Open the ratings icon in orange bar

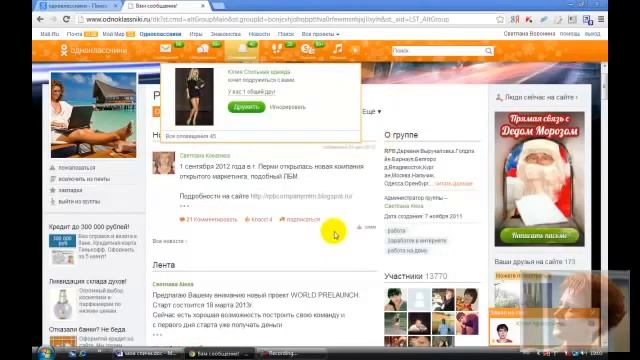(307, 49)
